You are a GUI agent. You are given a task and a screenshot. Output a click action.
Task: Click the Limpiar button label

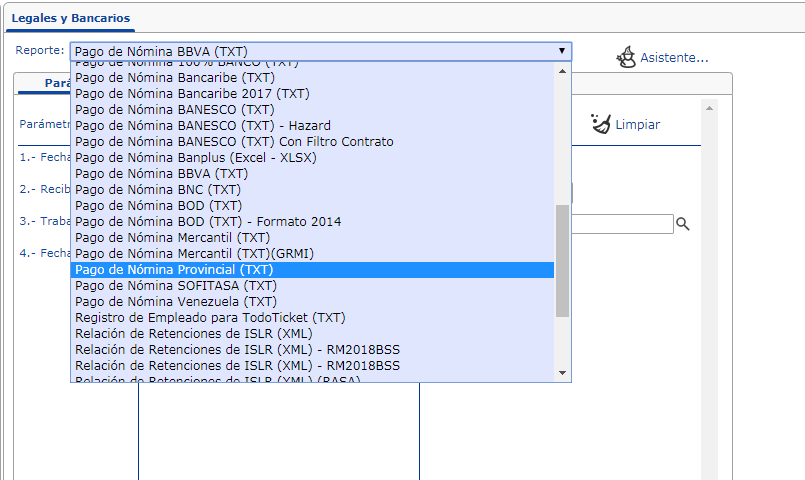pyautogui.click(x=638, y=124)
